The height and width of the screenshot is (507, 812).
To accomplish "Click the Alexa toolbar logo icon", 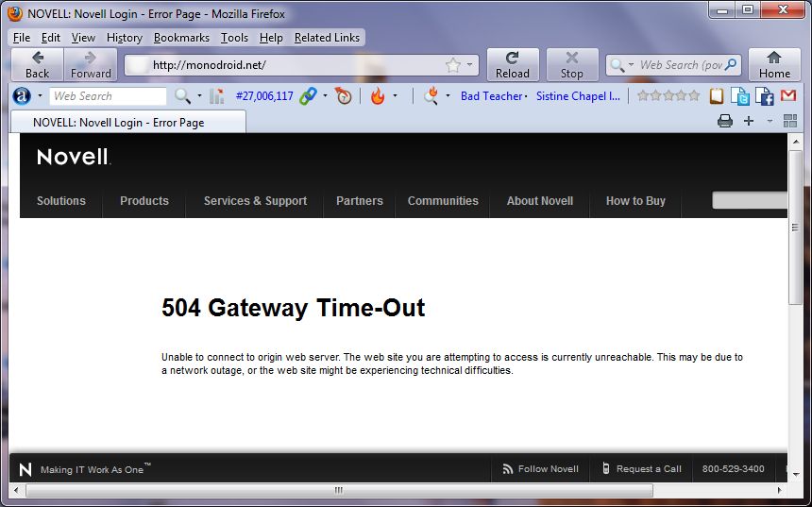I will 22,95.
